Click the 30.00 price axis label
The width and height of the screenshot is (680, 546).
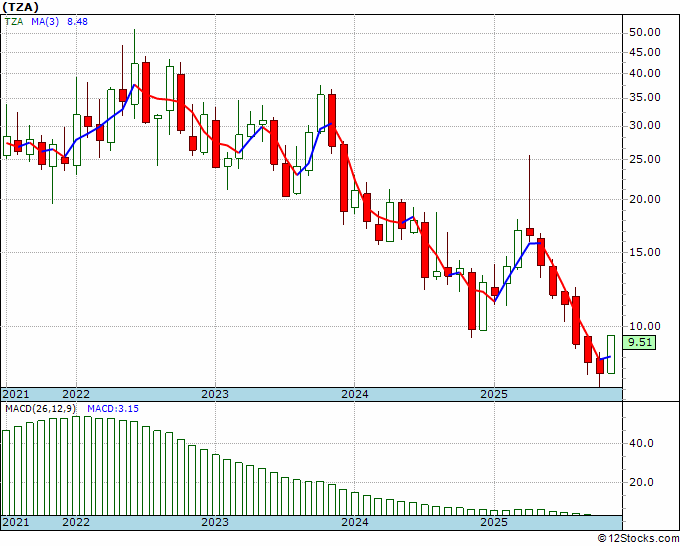(x=644, y=126)
